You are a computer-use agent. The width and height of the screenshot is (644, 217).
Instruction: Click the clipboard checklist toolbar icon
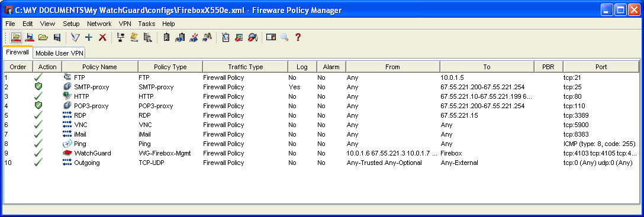coord(226,37)
